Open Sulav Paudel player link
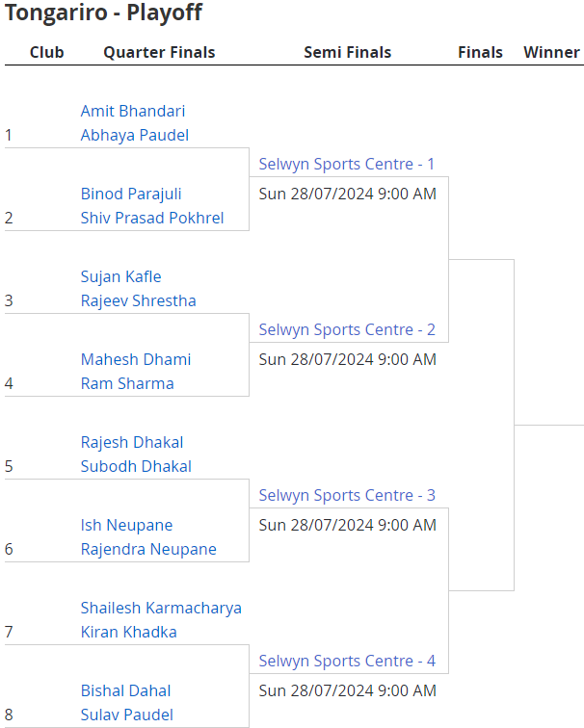The width and height of the screenshot is (584, 728). pyautogui.click(x=127, y=715)
